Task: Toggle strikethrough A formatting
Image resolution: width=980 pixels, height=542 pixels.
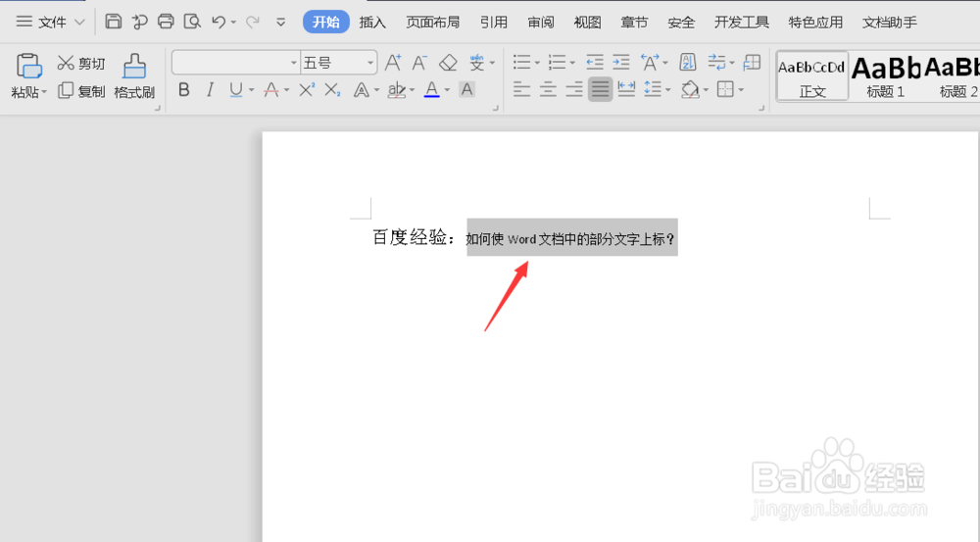Action: click(x=271, y=90)
